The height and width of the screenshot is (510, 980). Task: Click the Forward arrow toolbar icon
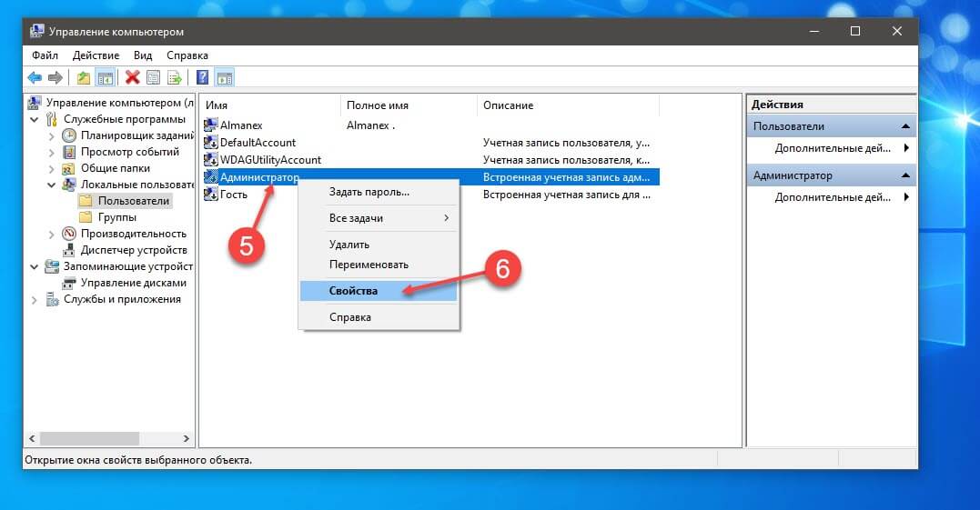point(56,78)
